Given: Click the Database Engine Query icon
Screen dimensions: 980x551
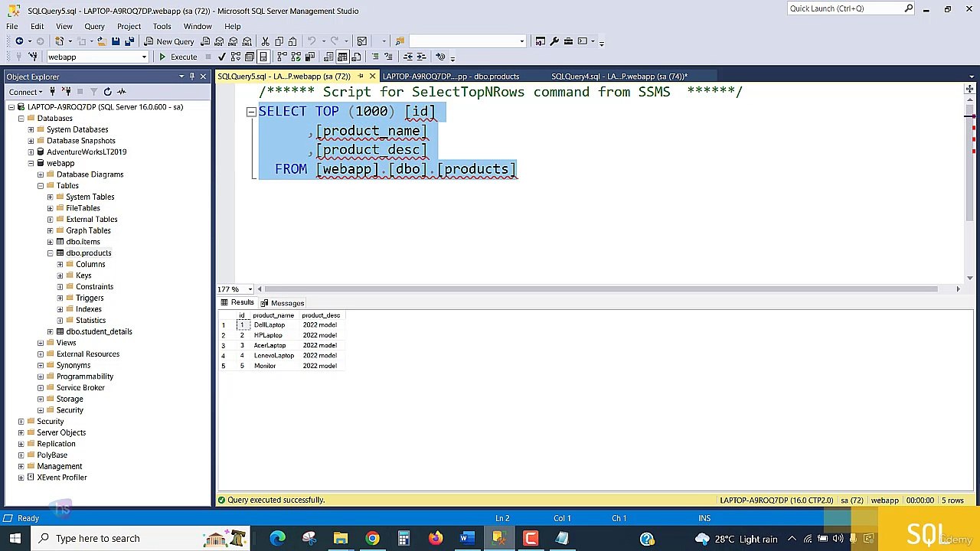Looking at the screenshot, I should [205, 41].
